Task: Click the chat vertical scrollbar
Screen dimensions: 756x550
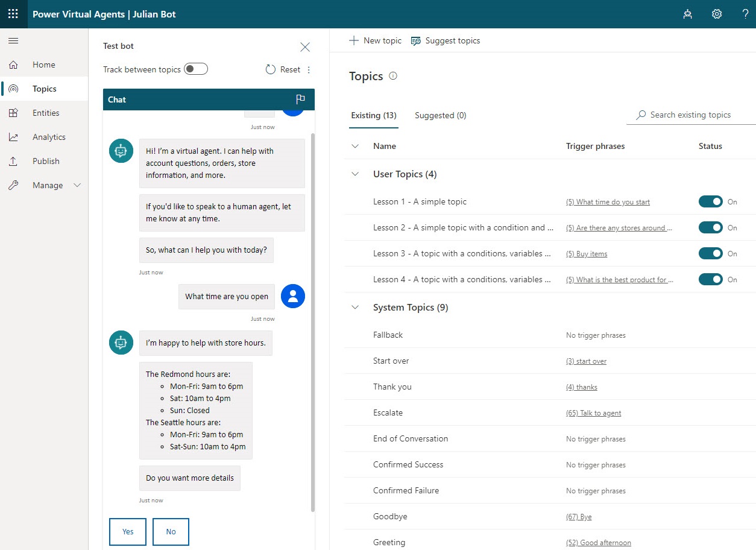Action: click(312, 322)
